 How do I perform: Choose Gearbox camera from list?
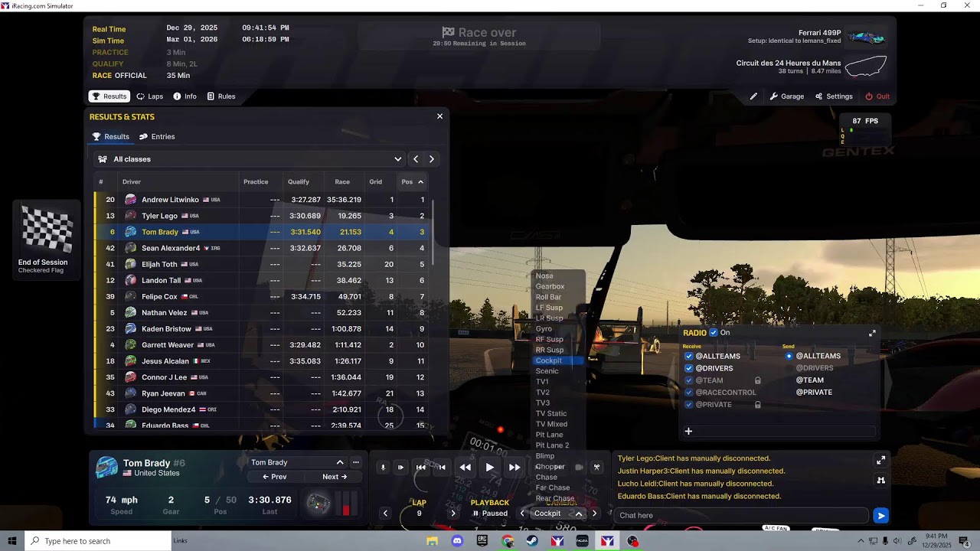(550, 286)
